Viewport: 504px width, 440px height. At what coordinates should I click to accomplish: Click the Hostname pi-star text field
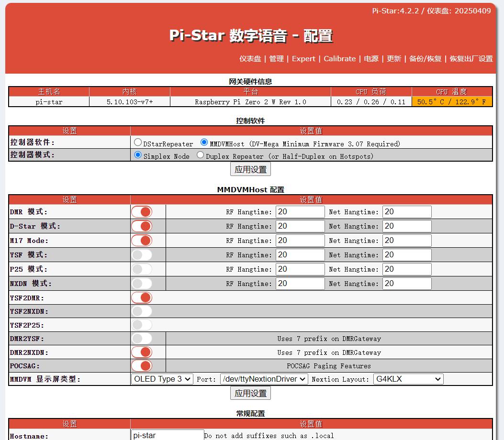[x=168, y=435]
